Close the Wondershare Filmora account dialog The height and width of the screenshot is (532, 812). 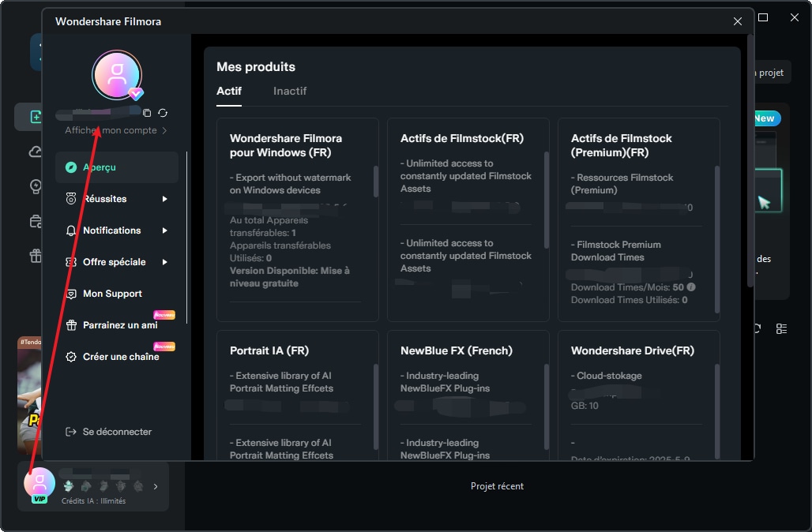tap(738, 21)
